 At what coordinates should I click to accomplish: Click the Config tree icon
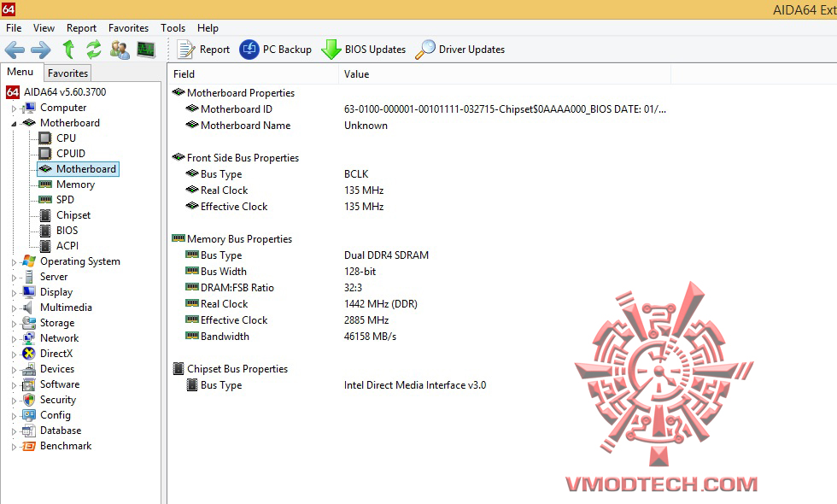[x=29, y=415]
